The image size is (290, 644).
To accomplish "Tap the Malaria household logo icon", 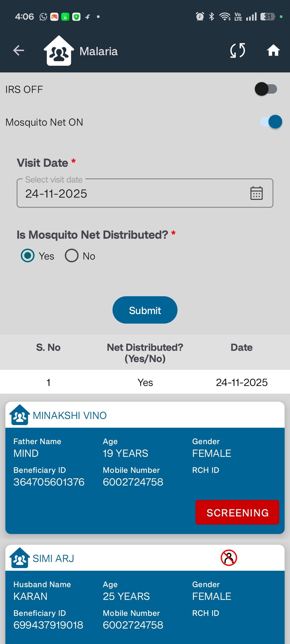I will pyautogui.click(x=59, y=51).
